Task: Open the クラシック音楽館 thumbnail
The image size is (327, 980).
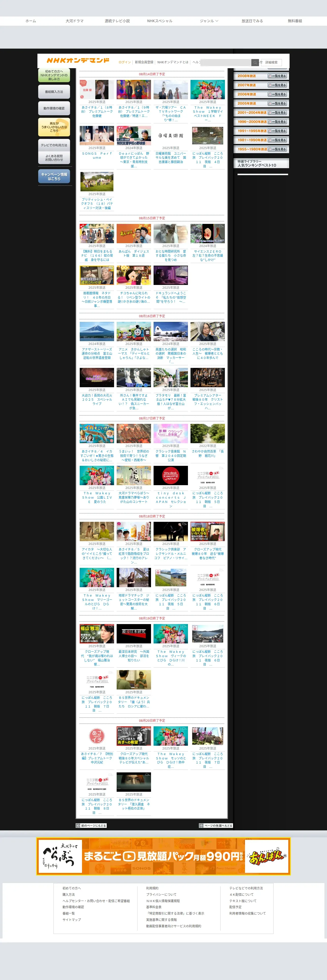Action: [171, 434]
